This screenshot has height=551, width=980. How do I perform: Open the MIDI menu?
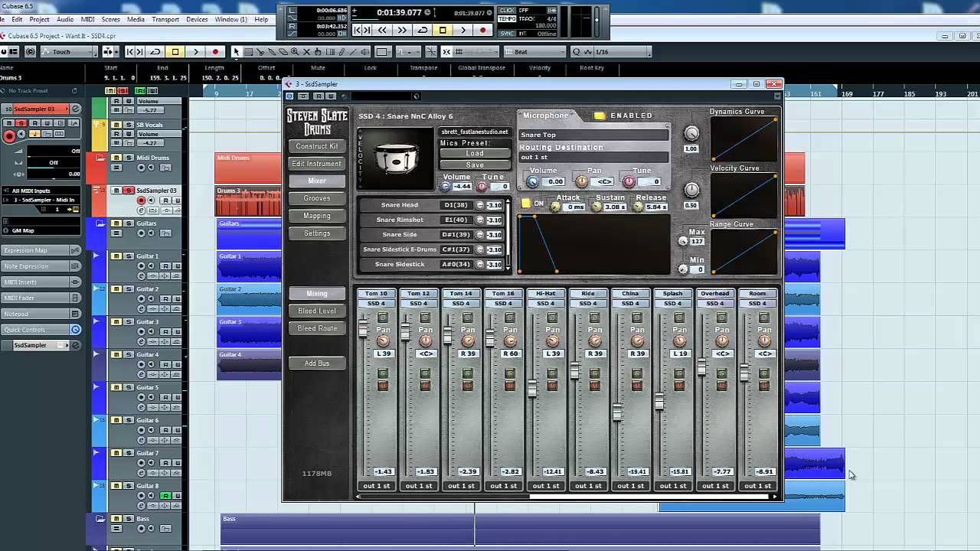(x=87, y=19)
